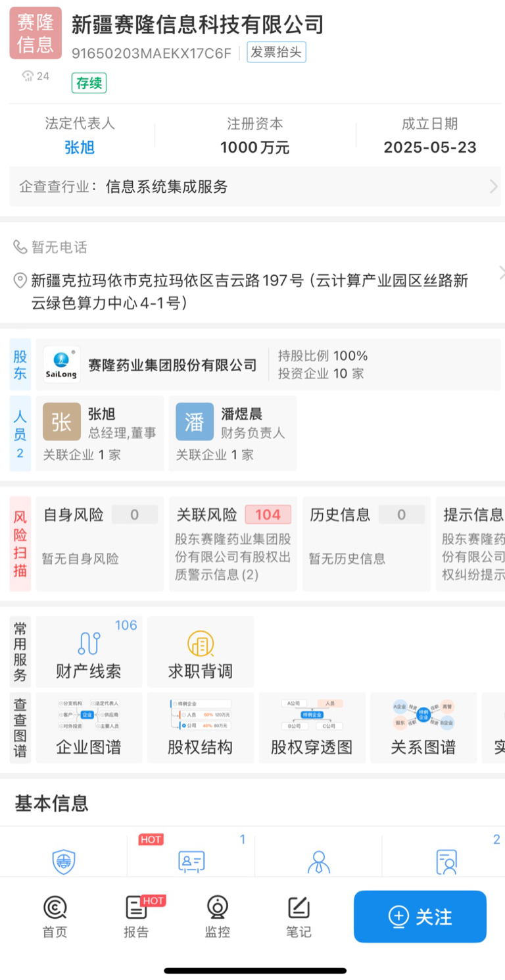Tap the 持股比例 100% text
This screenshot has height=980, width=505.
point(323,356)
